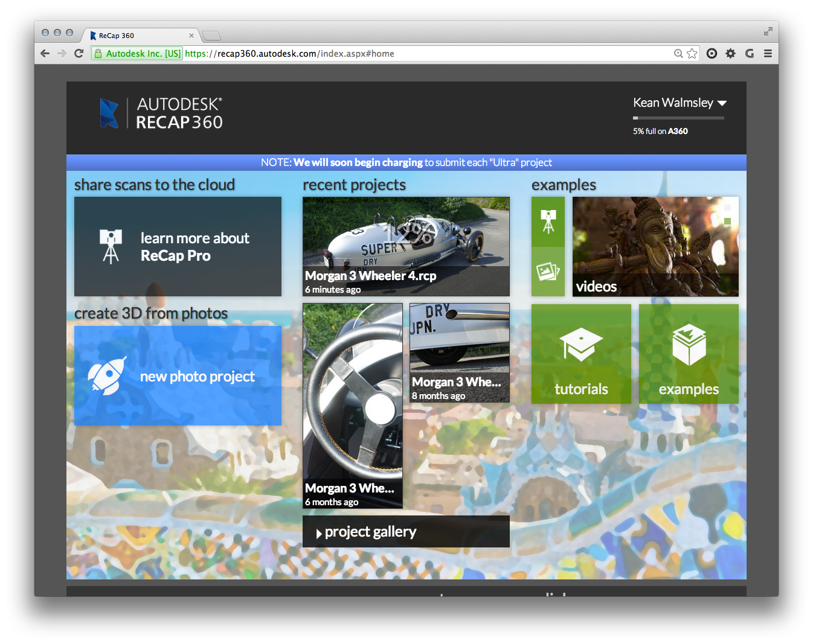Select the white slide indicator on videos tile

[x=727, y=208]
